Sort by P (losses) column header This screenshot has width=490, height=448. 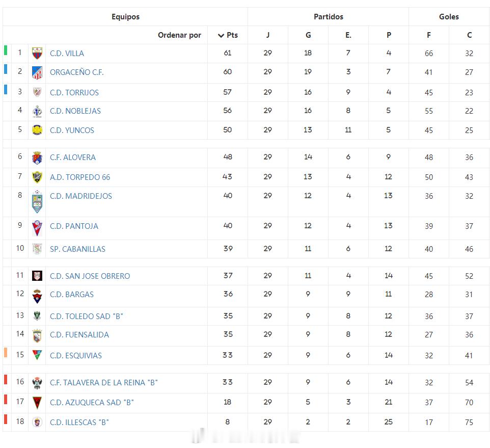click(x=389, y=35)
